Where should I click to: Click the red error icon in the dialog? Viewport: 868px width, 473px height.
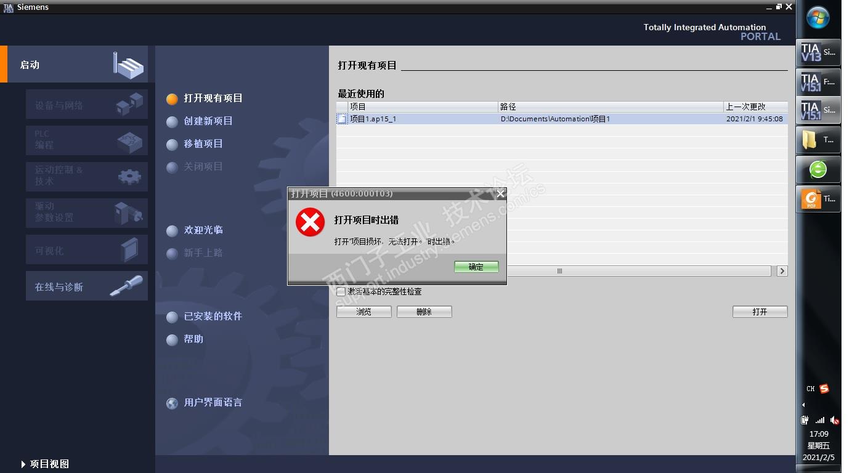[x=310, y=222]
